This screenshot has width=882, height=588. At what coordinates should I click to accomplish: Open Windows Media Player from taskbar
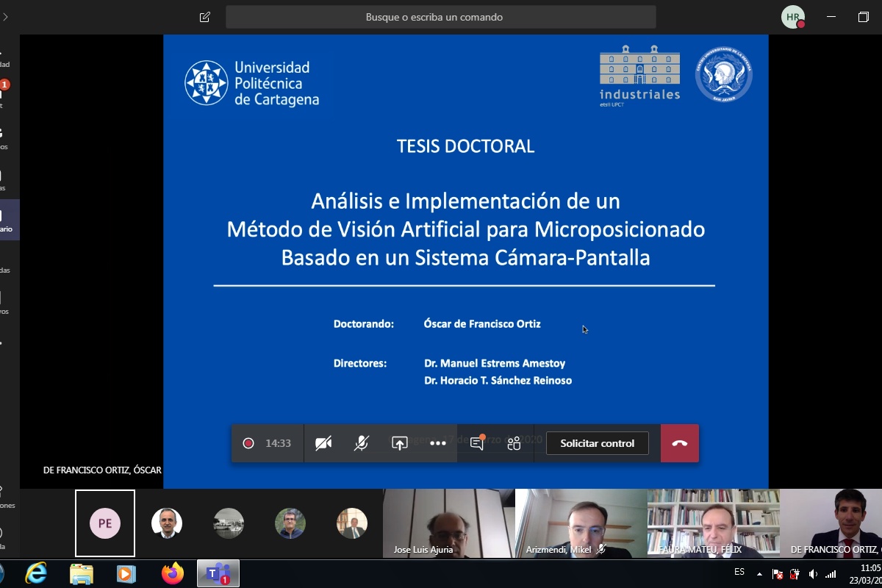[126, 573]
